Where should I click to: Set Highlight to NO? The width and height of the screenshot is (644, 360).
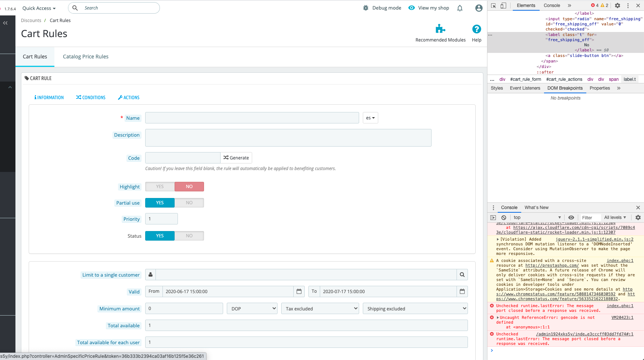pyautogui.click(x=189, y=187)
